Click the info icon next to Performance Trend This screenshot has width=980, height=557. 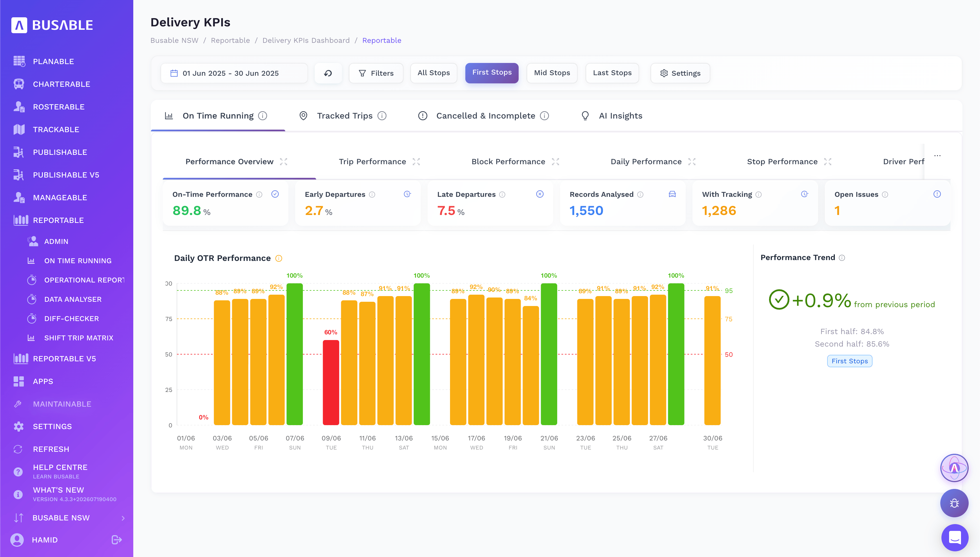pyautogui.click(x=842, y=258)
